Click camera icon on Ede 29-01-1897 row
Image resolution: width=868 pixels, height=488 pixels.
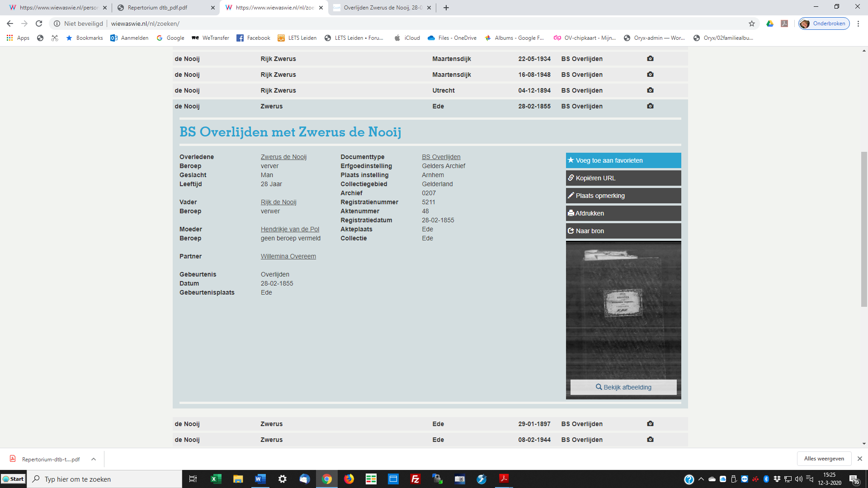650,424
